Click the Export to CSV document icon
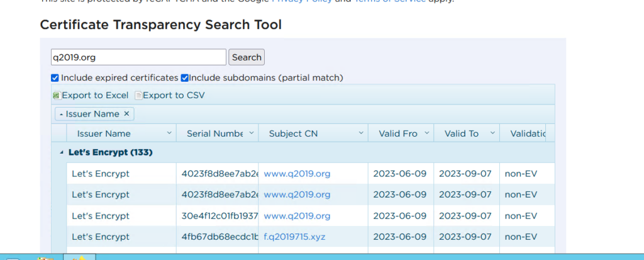 (138, 96)
